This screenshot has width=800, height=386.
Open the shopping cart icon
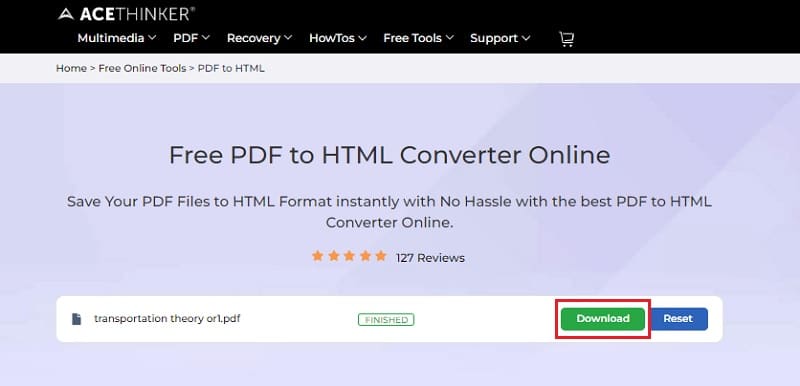(566, 39)
